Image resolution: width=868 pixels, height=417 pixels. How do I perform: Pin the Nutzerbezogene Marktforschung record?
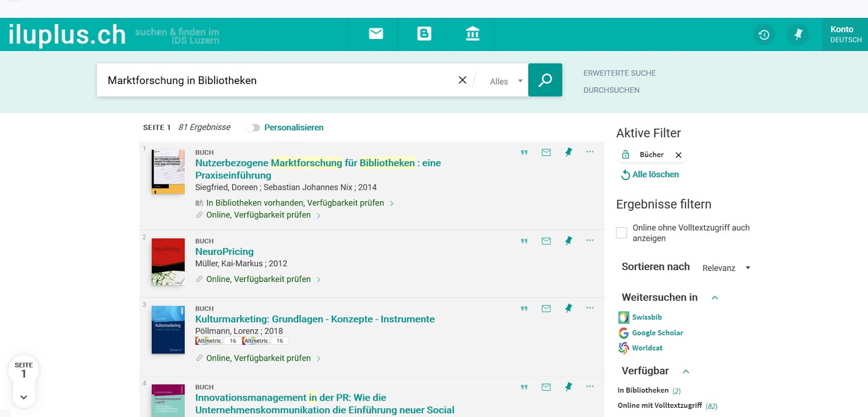568,152
